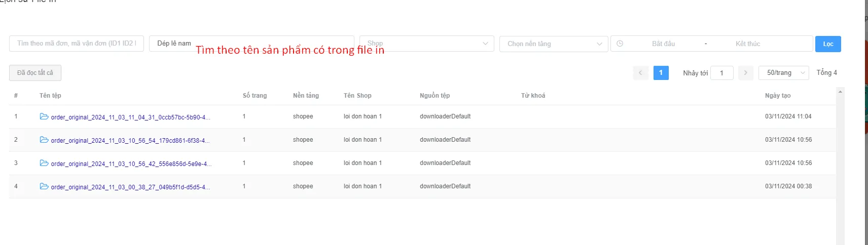Open the Shop dropdown
868x245 pixels.
pos(427,44)
